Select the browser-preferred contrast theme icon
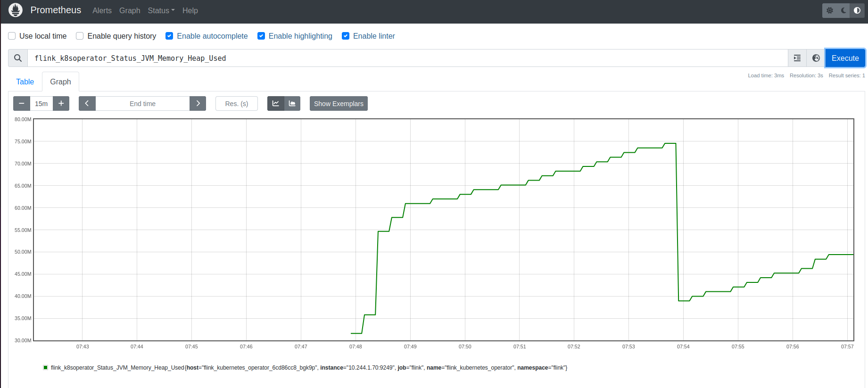868x388 pixels. point(857,10)
